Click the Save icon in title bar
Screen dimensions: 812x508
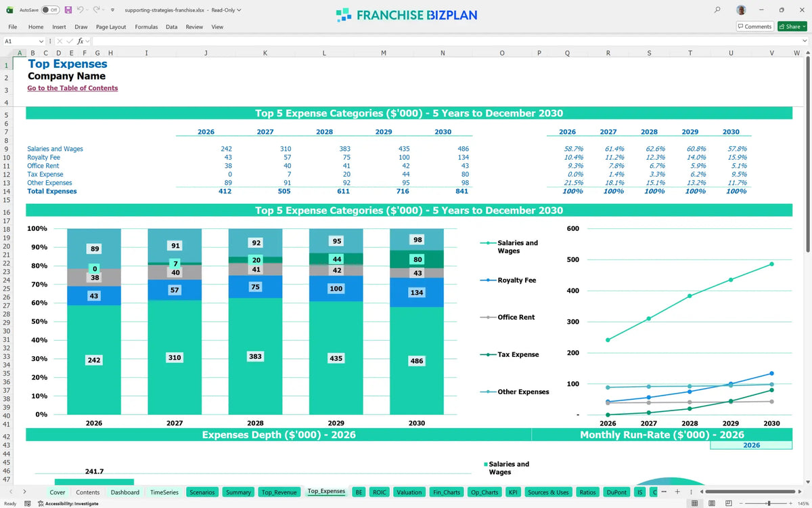point(68,10)
